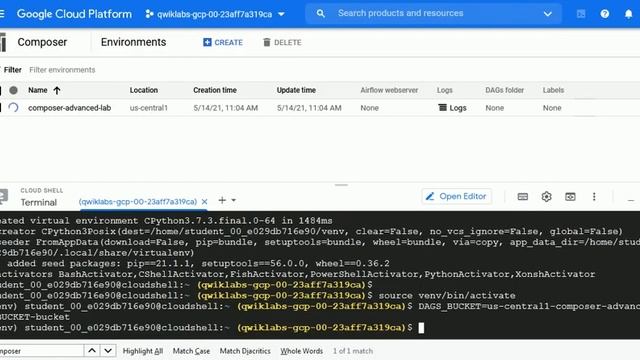Viewport: 640px width, 360px height.
Task: Open the project selector qwiklabs-gcp-00-23aff7a319ca
Action: (215, 14)
